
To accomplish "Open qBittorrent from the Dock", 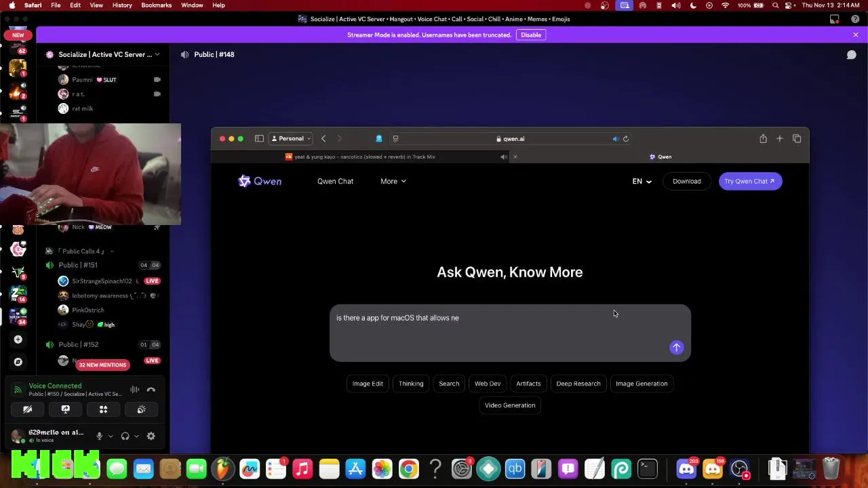I will pos(515,468).
